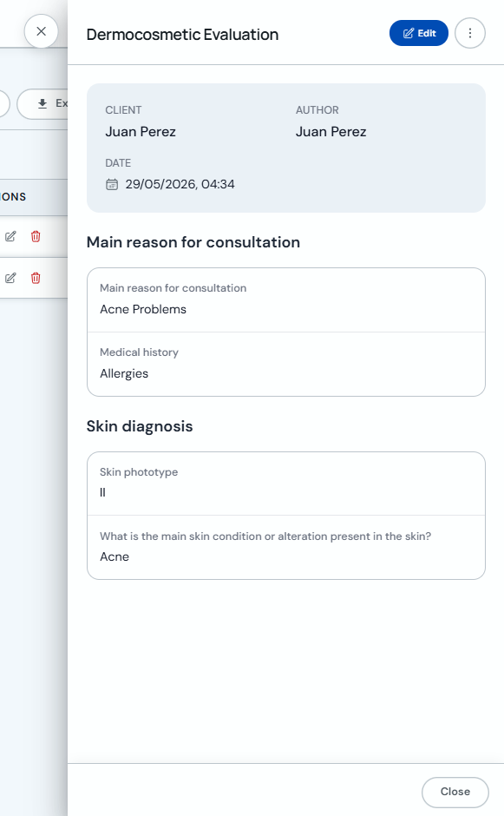The image size is (504, 816).
Task: Click the 'Dermocosmetic Evaluation' title
Action: coord(182,35)
